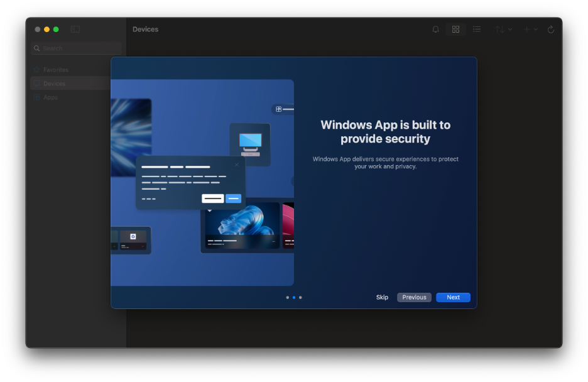The width and height of the screenshot is (588, 382).
Task: Click the Devices monitor icon in sidebar
Action: point(37,84)
